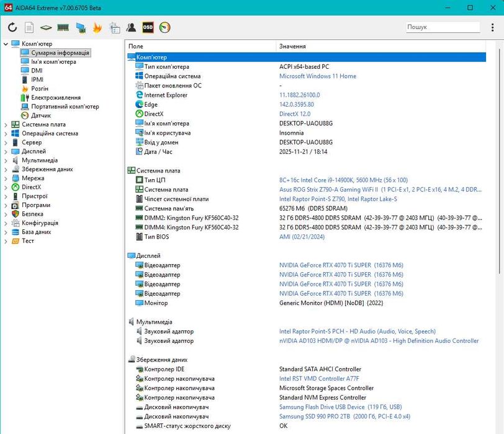This screenshot has height=434, width=504.
Task: Open the Intel RST VMD Controller A77F link
Action: click(319, 378)
